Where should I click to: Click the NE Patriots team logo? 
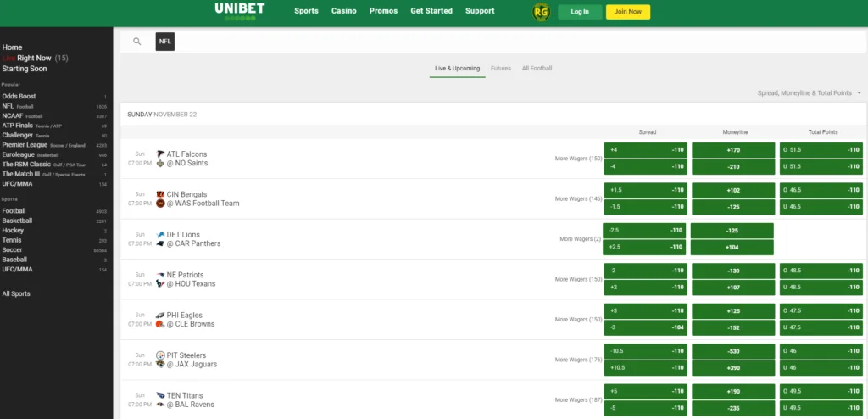coord(160,275)
